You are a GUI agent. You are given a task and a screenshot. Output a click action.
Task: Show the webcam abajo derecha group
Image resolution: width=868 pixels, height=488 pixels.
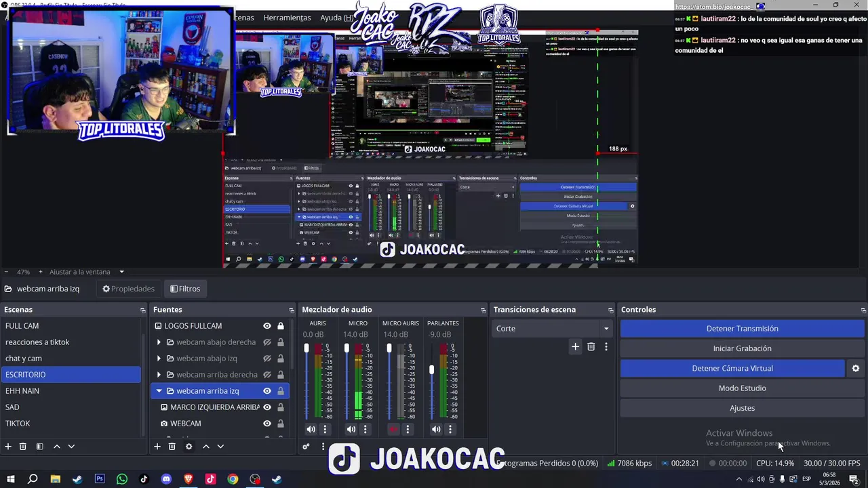point(267,342)
